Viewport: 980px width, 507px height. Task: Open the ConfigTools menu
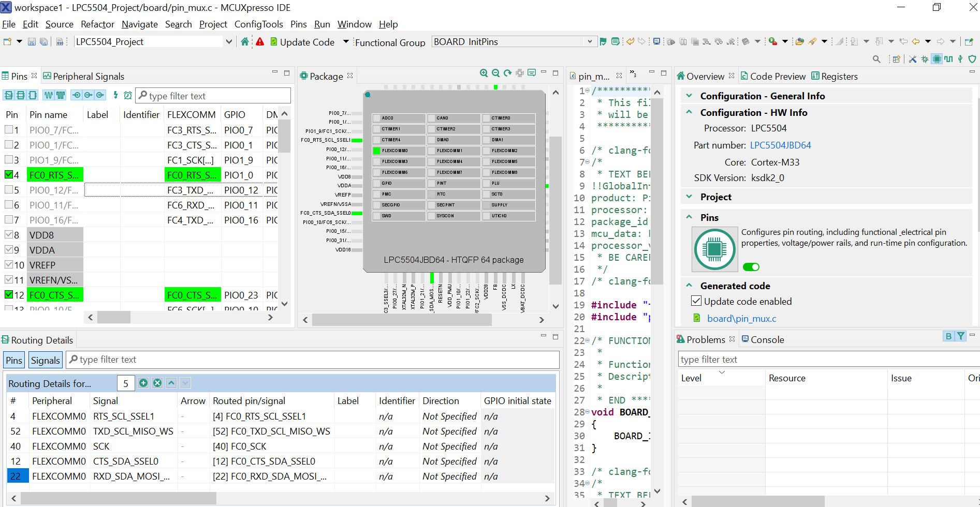pos(259,24)
